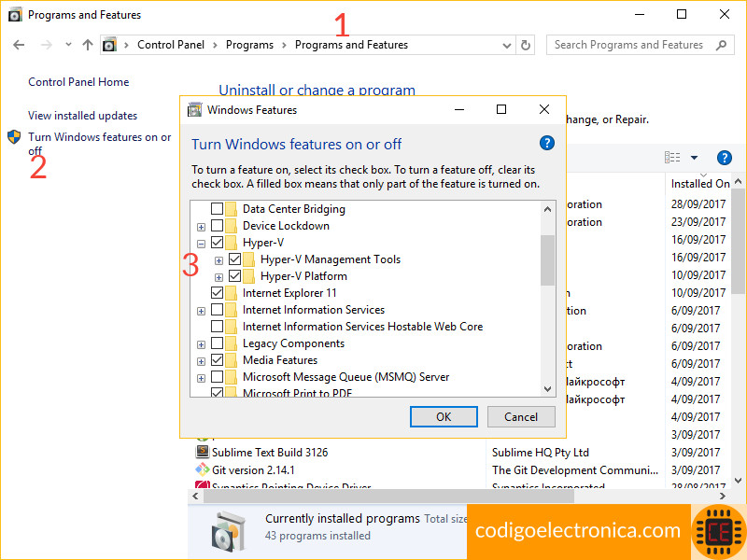Toggle the Data Center Bridging checkbox
Image resolution: width=747 pixels, height=560 pixels.
[x=217, y=208]
